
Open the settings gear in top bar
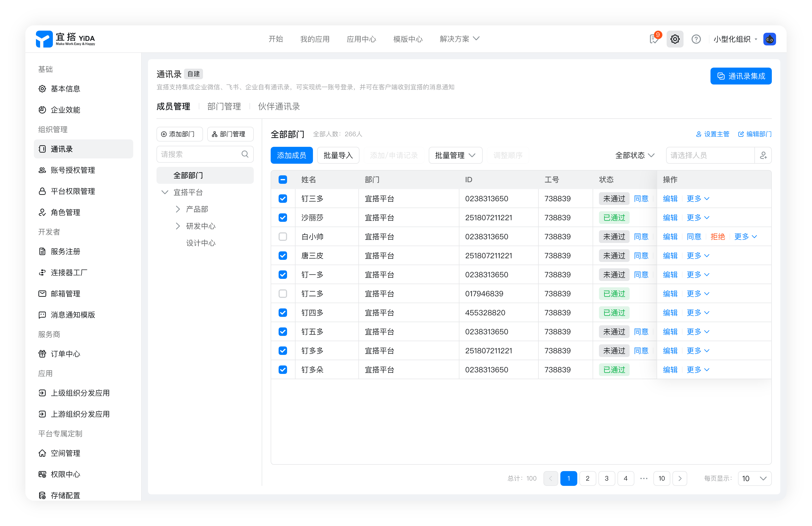[x=675, y=39]
